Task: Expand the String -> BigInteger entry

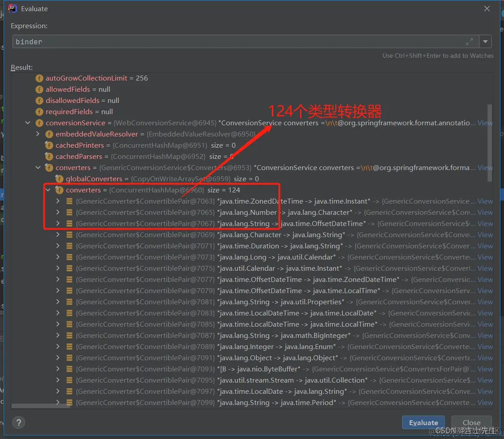Action: [58, 335]
